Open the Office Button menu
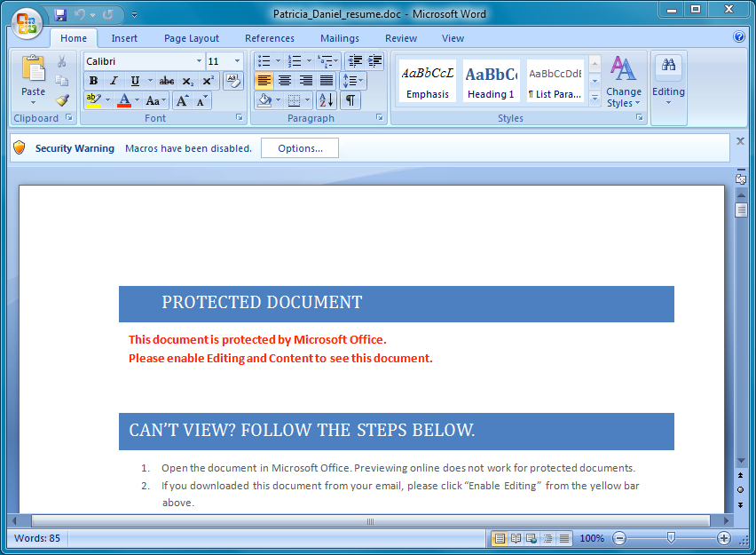 coord(27,23)
